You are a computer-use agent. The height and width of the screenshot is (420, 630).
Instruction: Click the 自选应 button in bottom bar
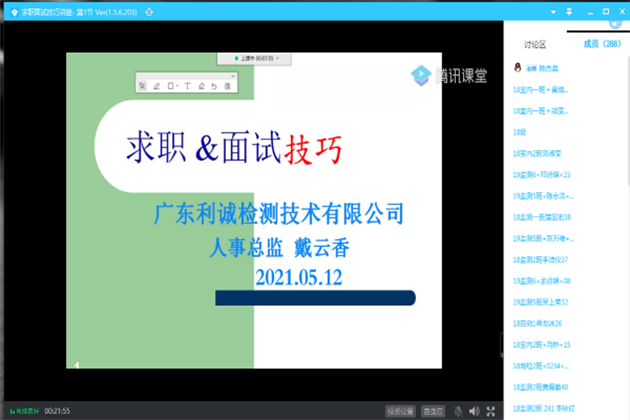point(433,411)
